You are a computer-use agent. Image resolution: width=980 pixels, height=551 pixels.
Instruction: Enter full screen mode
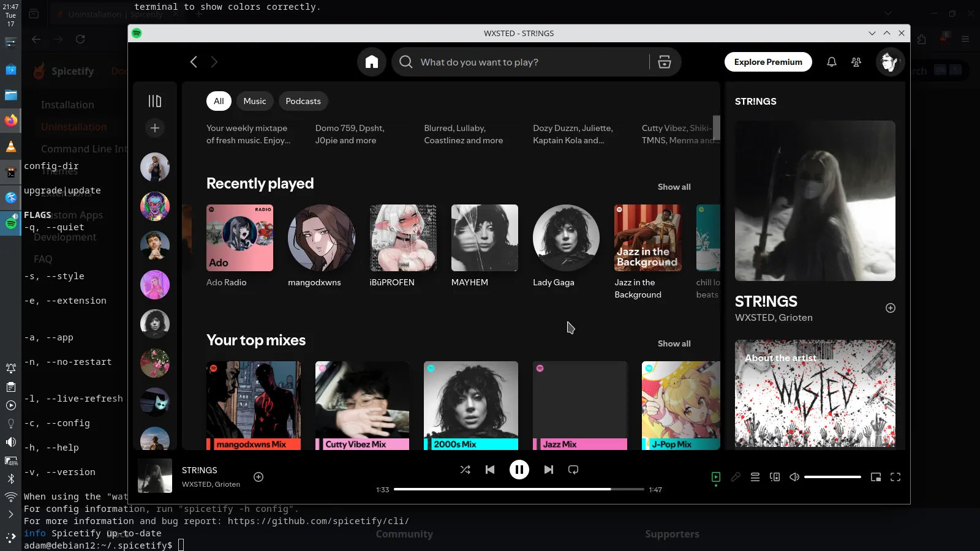coord(895,477)
